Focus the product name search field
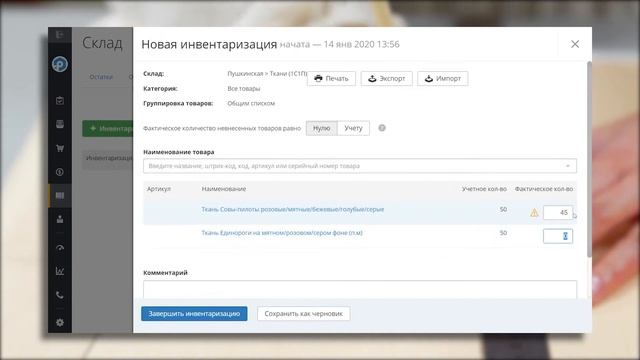This screenshot has width=640, height=360. coord(360,166)
